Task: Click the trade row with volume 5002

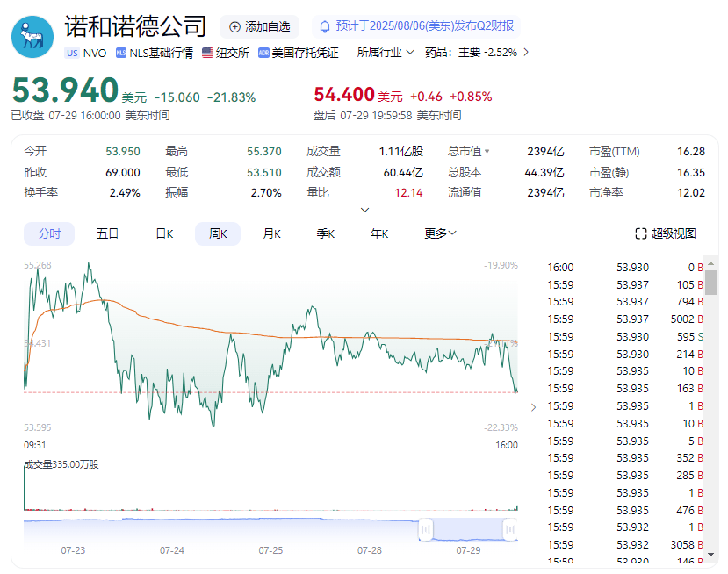Action: [625, 319]
